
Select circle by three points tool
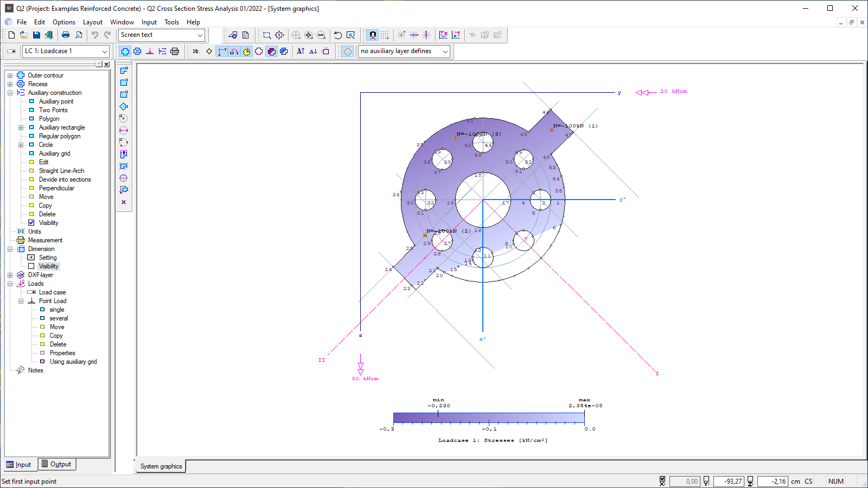(124, 142)
